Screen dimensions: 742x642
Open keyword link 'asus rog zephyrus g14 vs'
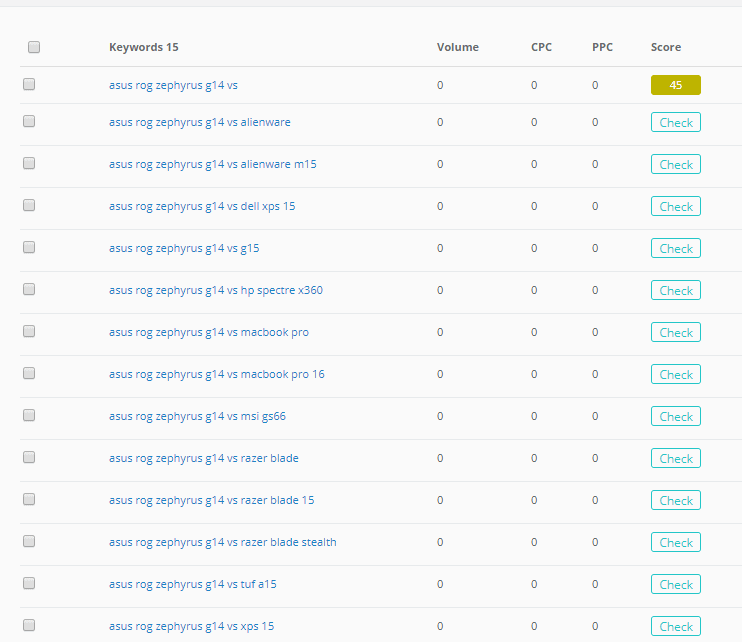coord(173,85)
